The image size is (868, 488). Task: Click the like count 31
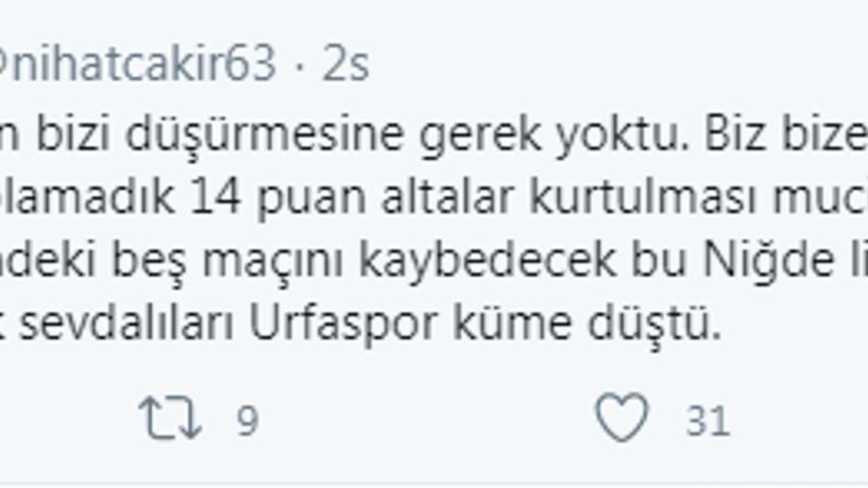[x=707, y=421]
